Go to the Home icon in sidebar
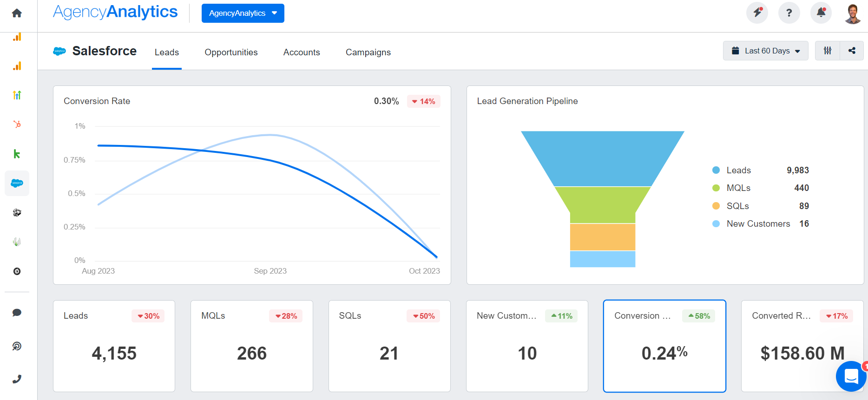This screenshot has width=868, height=400. click(x=17, y=13)
